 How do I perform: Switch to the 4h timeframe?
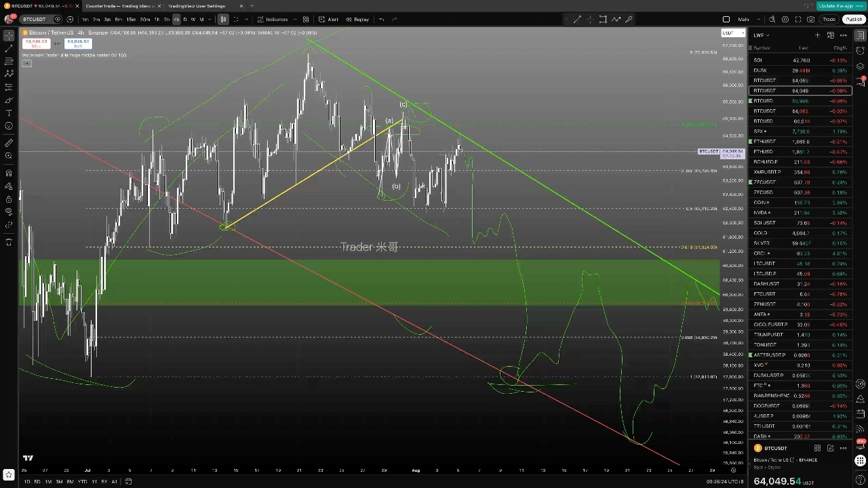176,19
